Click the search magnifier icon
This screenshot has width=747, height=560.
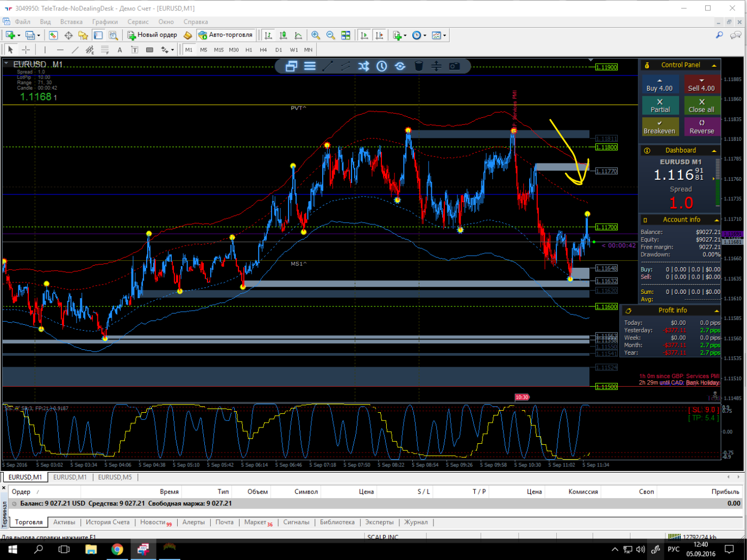(719, 35)
